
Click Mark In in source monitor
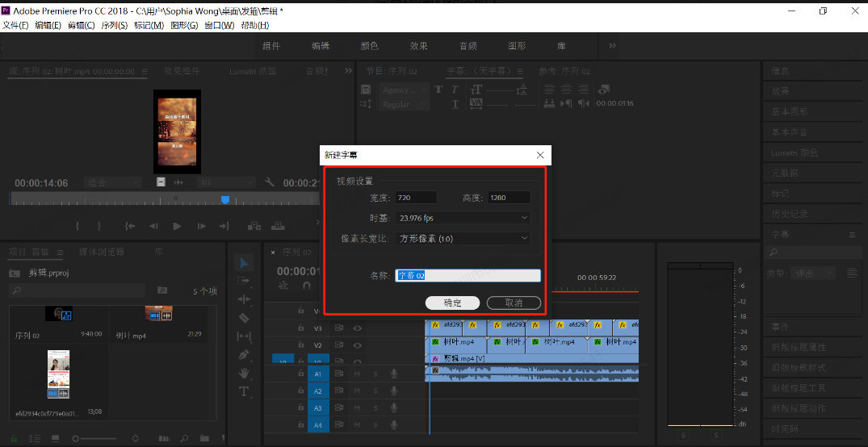tap(78, 226)
